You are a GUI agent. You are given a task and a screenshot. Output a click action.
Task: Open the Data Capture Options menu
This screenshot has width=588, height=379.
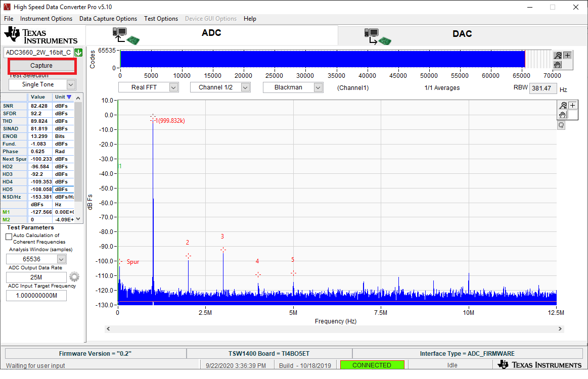108,19
